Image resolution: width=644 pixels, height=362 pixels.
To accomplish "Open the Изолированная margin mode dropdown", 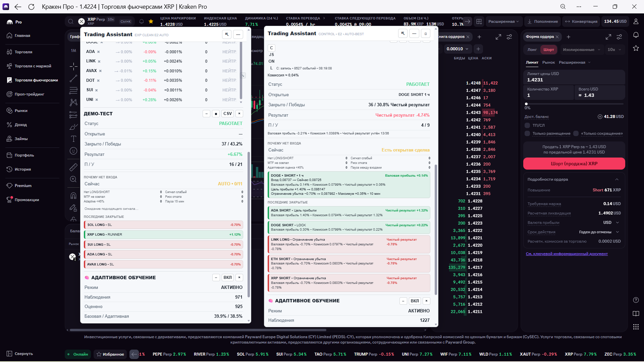I will 581,50.
